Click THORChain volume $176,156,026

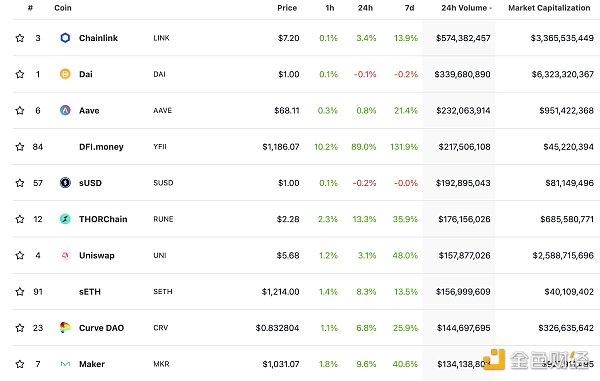(465, 219)
